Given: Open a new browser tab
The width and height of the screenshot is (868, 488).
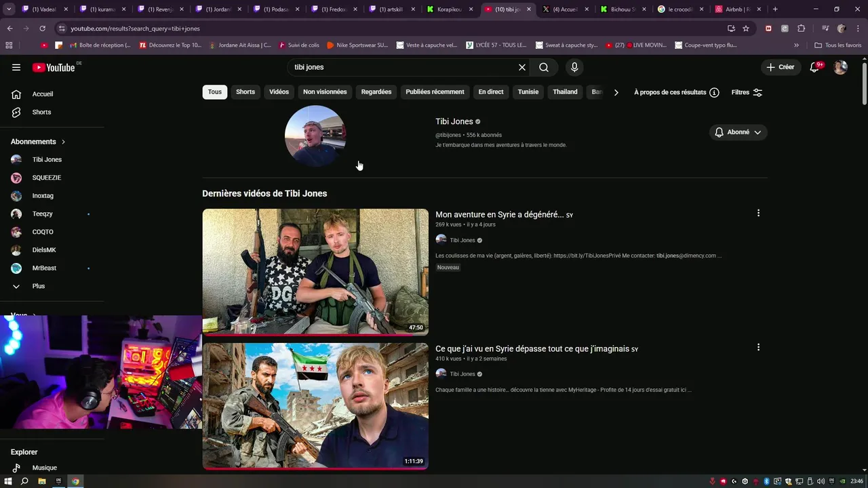Looking at the screenshot, I should [775, 9].
